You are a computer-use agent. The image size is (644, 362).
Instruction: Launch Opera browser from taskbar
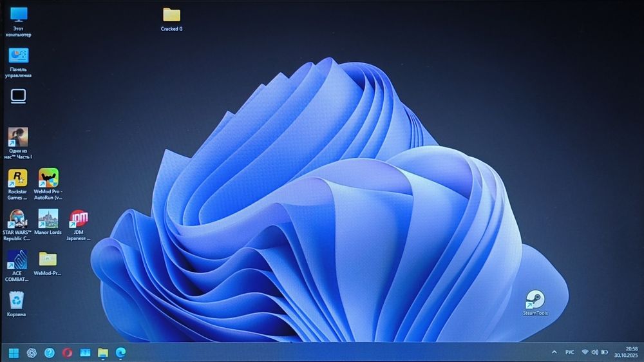click(68, 353)
